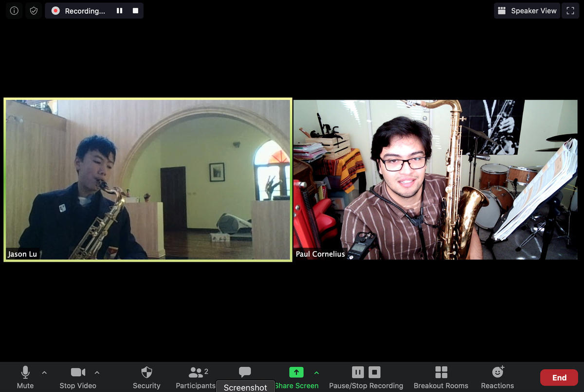
Task: Open the Reactions picker
Action: (x=497, y=377)
